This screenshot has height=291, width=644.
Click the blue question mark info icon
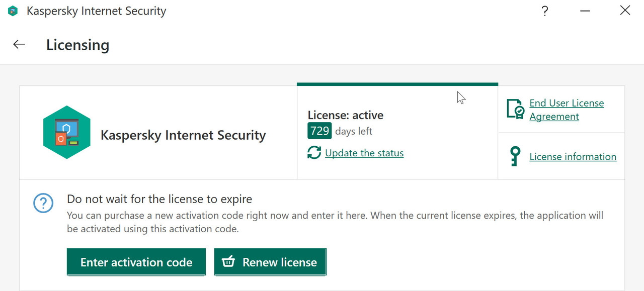pos(43,203)
